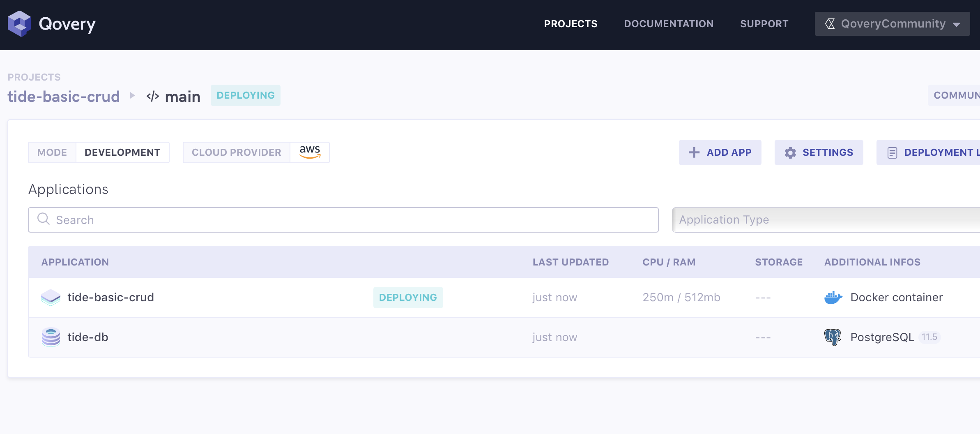The width and height of the screenshot is (980, 434).
Task: Click the PostgreSQL label
Action: 882,337
